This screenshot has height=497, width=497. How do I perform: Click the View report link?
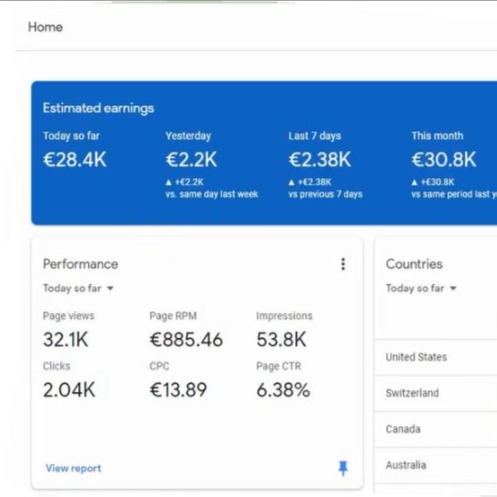click(73, 468)
